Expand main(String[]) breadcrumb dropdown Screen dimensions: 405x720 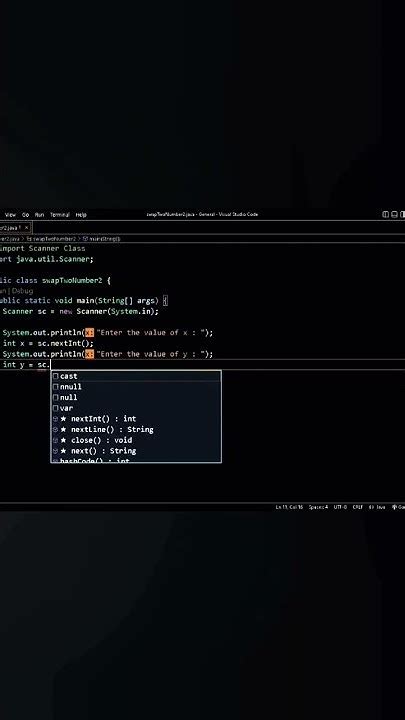(x=101, y=239)
